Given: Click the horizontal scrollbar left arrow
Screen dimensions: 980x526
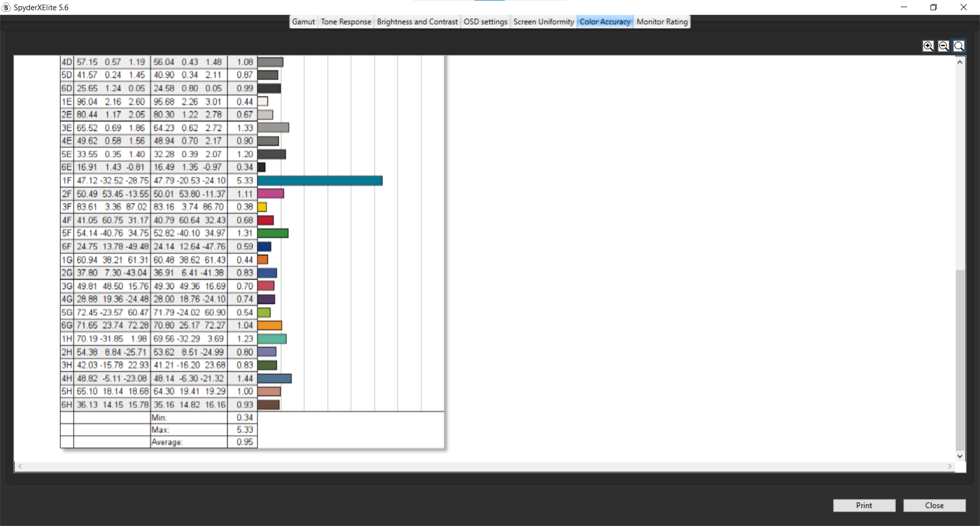Looking at the screenshot, I should (20, 466).
